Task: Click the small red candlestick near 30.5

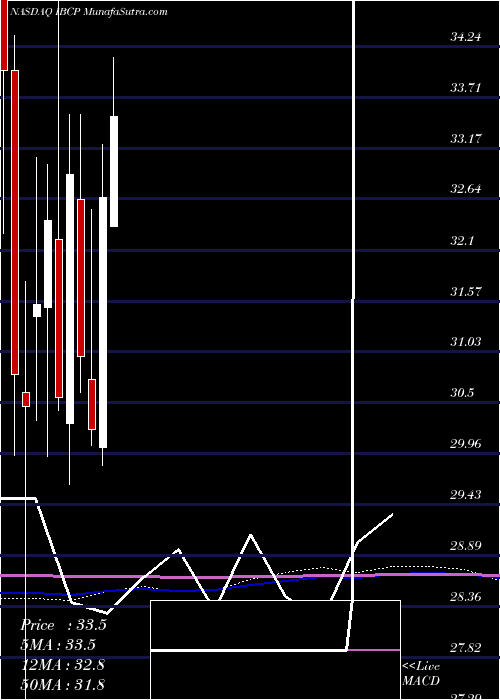Action: tap(26, 400)
